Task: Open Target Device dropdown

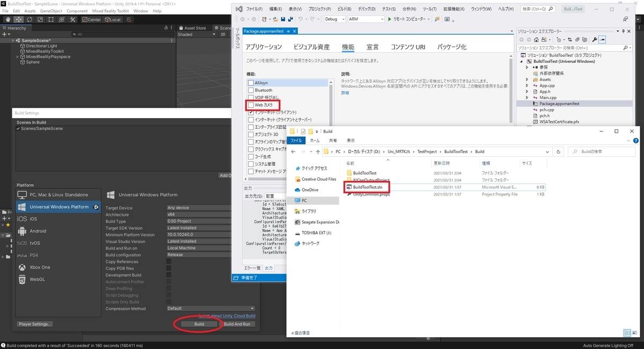Action: pos(199,208)
